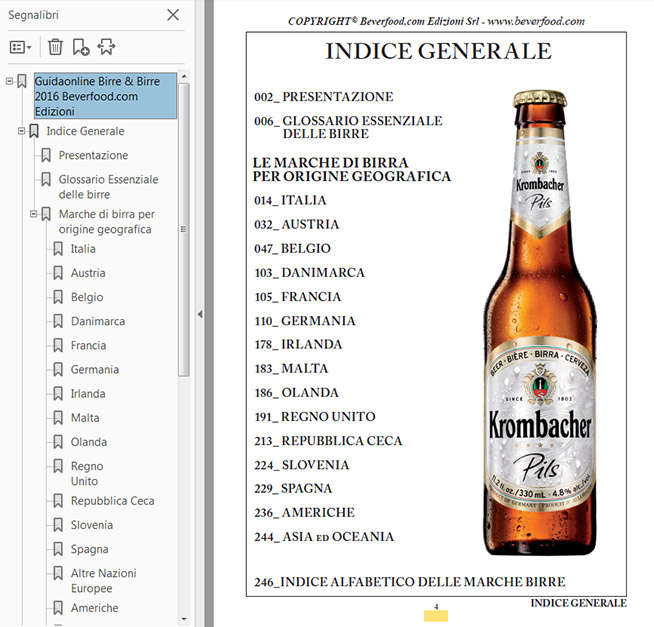Select the Americhe bookmark
Screen dimensions: 654x627
95,608
